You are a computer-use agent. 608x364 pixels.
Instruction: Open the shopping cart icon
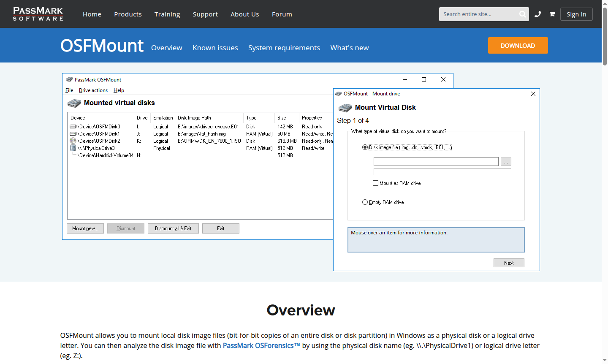[x=552, y=14]
